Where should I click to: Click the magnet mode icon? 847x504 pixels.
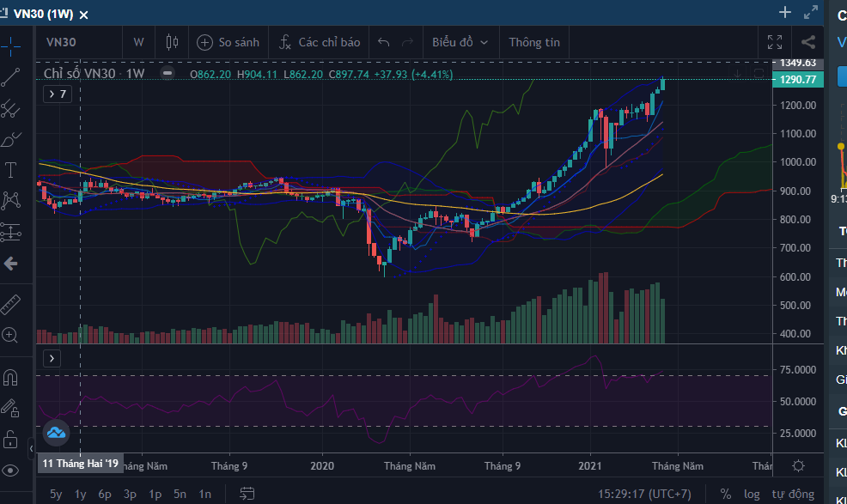click(x=11, y=377)
